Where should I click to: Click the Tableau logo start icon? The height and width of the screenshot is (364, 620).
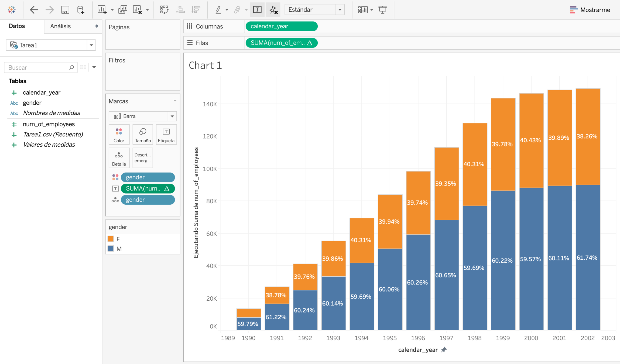tap(12, 10)
